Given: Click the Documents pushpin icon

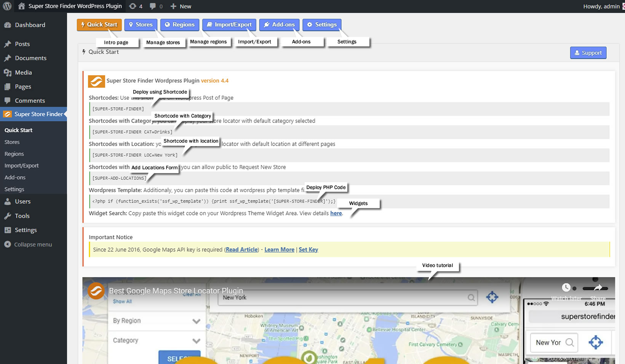Looking at the screenshot, I should 8,58.
